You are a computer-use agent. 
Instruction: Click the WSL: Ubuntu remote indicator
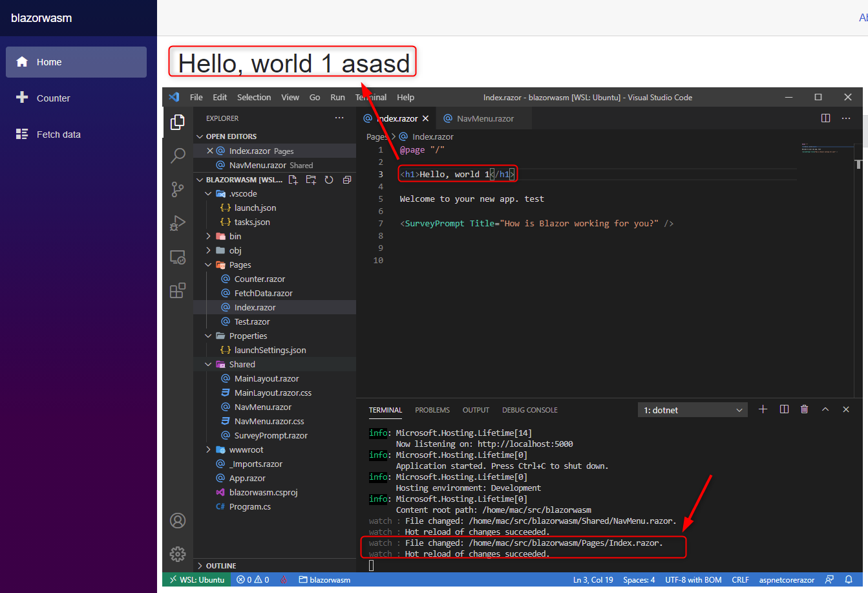coord(196,579)
